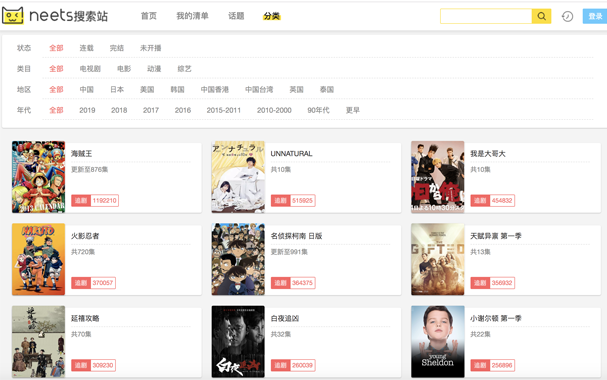Viewport: 607px width, 380px height.
Task: Open the 白夜追凶 poster thumbnail
Action: (238, 342)
